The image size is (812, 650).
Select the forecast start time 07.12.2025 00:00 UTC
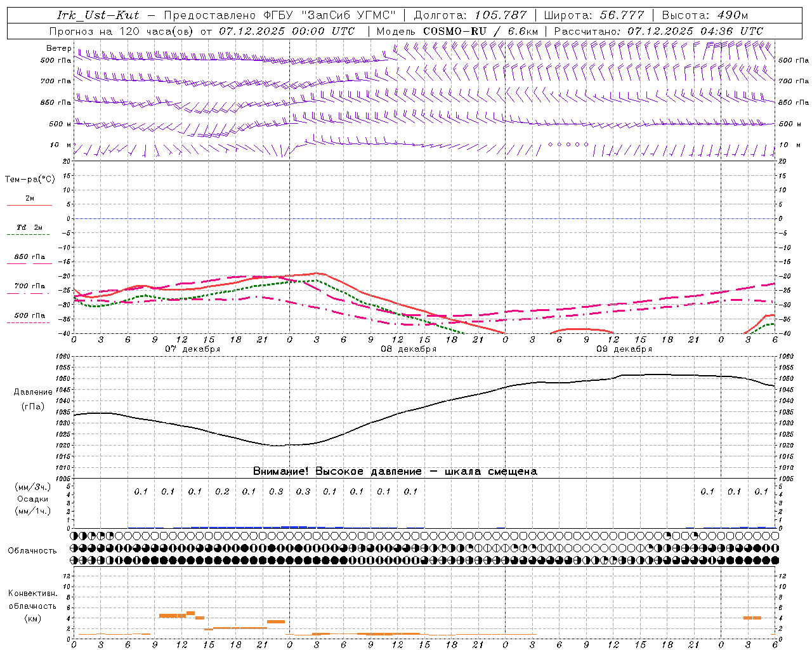coord(287,31)
